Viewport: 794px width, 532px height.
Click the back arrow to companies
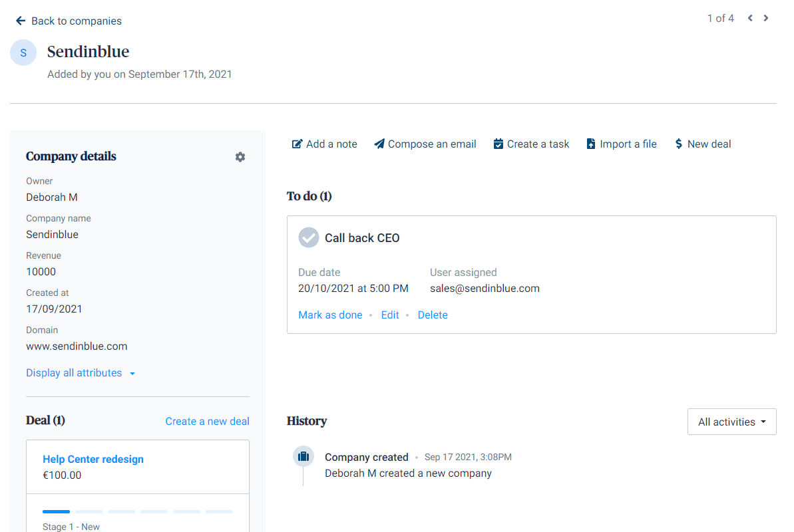tap(20, 20)
